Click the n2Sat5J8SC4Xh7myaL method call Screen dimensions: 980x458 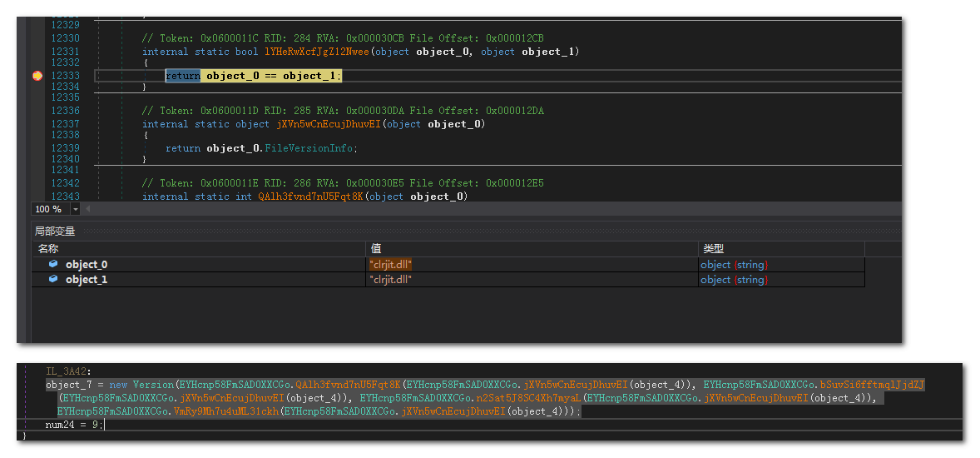(x=529, y=398)
